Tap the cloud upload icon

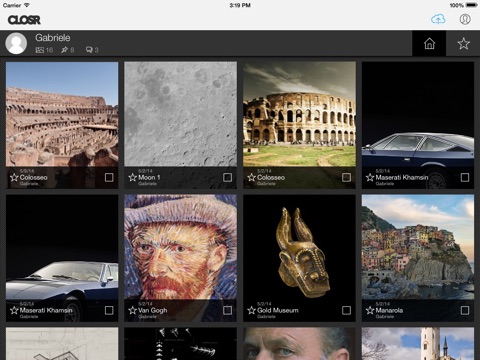[x=438, y=19]
